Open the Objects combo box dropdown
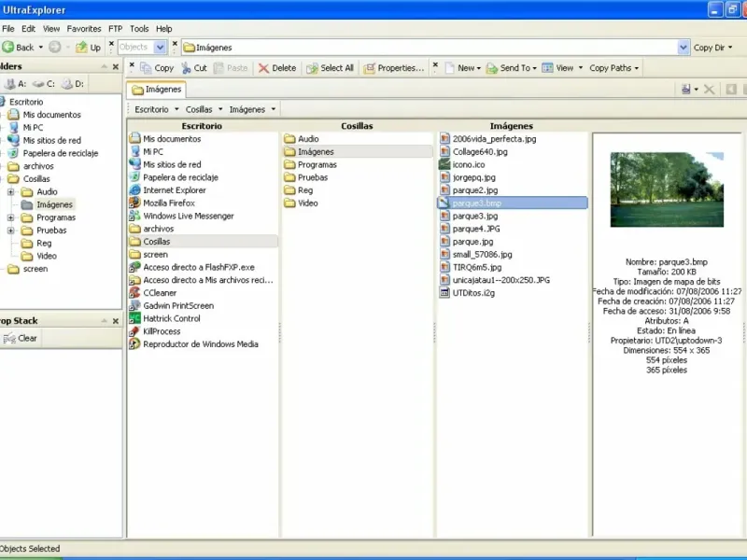Screen dimensions: 747x560 (160, 48)
